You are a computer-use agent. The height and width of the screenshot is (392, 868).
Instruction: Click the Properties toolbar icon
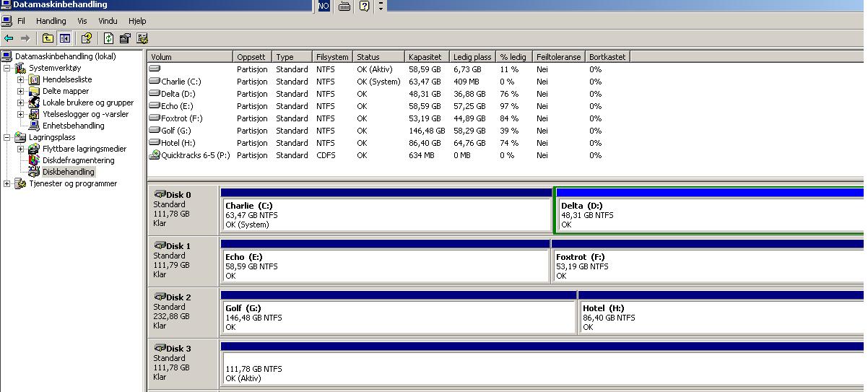pos(125,38)
